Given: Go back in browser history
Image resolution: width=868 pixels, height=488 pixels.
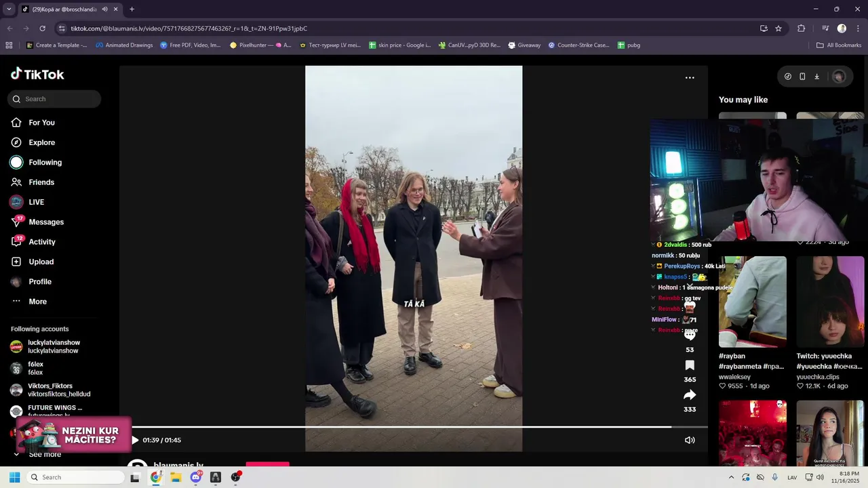Looking at the screenshot, I should 9,28.
